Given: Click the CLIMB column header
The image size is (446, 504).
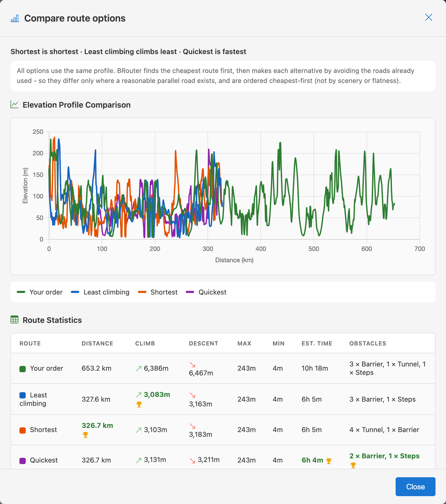Looking at the screenshot, I should click(145, 343).
